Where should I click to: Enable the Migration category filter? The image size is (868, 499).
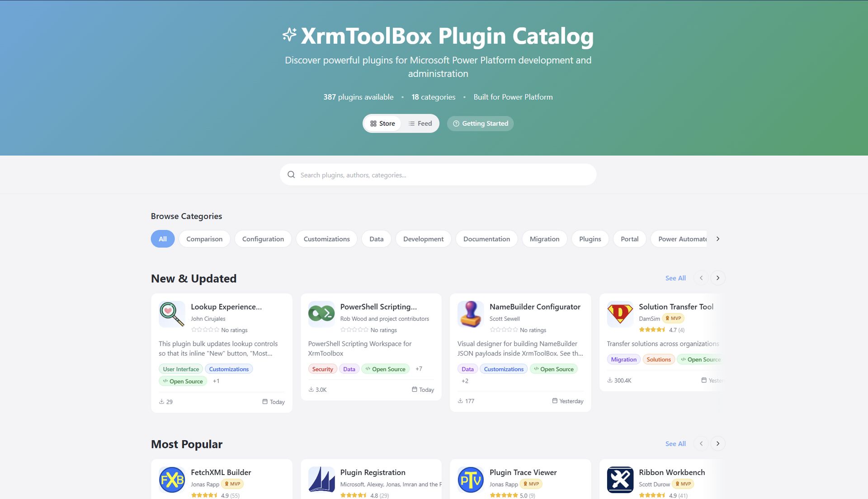click(544, 239)
